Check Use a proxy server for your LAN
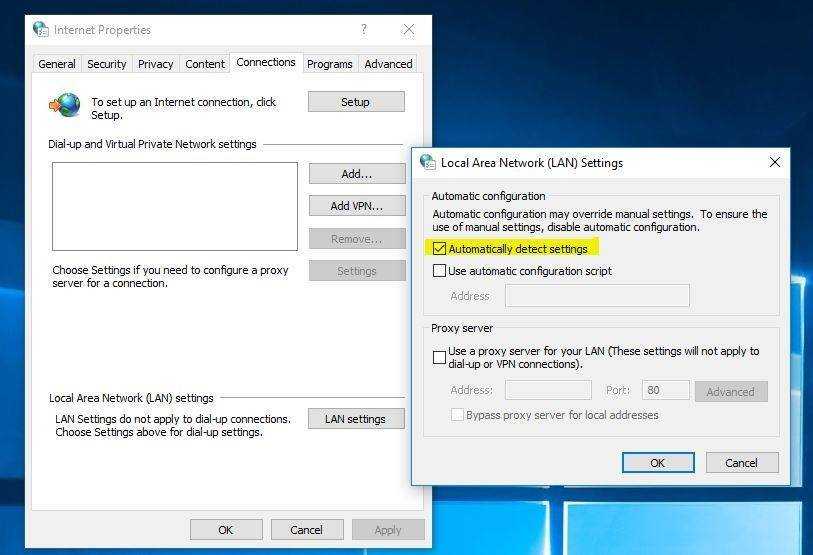813x555 pixels. [x=439, y=357]
